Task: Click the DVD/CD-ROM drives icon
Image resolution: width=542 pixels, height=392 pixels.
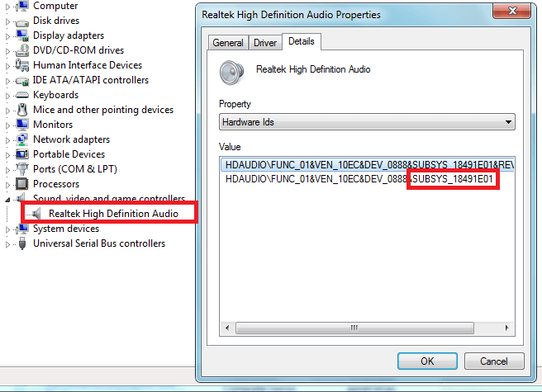Action: 22,50
